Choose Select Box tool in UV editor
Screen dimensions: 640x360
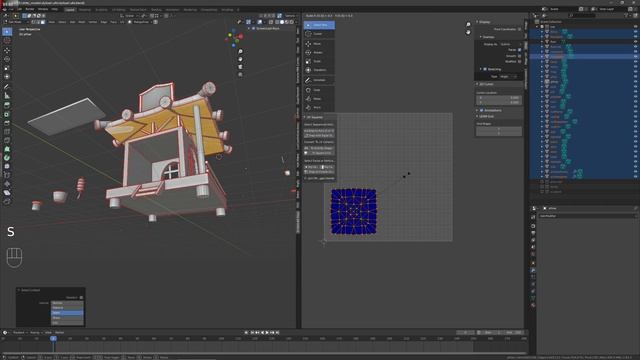click(319, 25)
